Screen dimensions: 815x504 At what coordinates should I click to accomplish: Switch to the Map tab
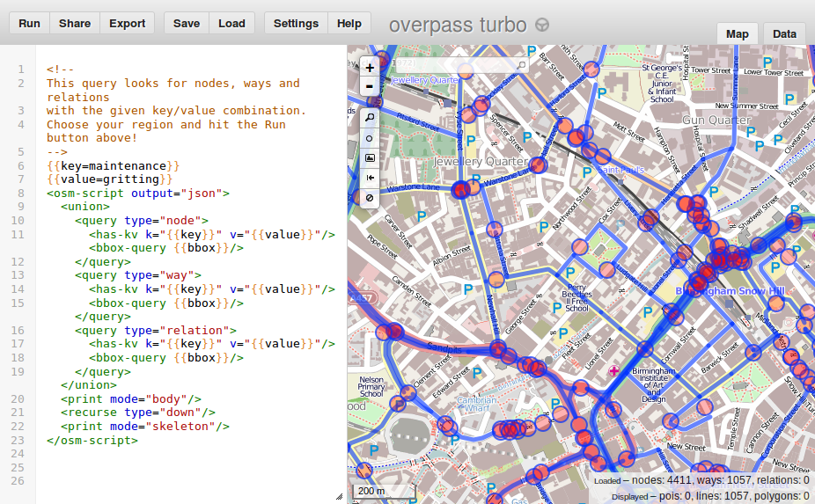click(x=737, y=34)
